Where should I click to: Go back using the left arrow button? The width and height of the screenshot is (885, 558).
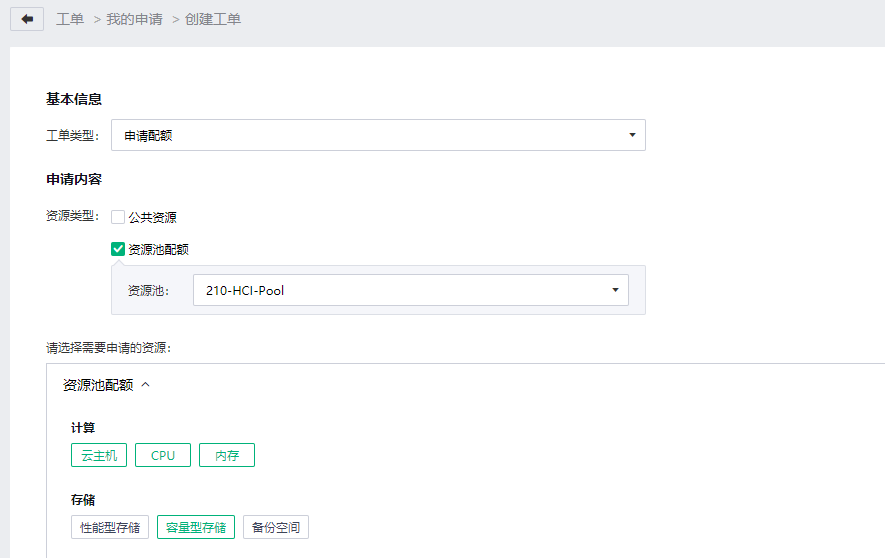tap(27, 19)
